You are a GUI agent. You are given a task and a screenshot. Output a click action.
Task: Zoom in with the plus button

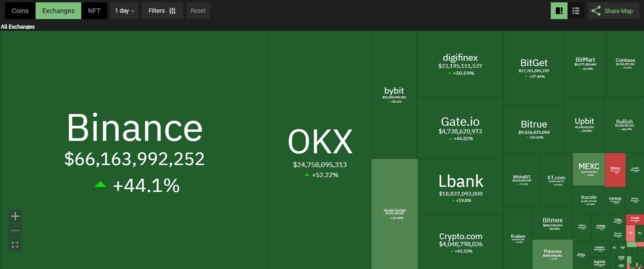coord(15,216)
